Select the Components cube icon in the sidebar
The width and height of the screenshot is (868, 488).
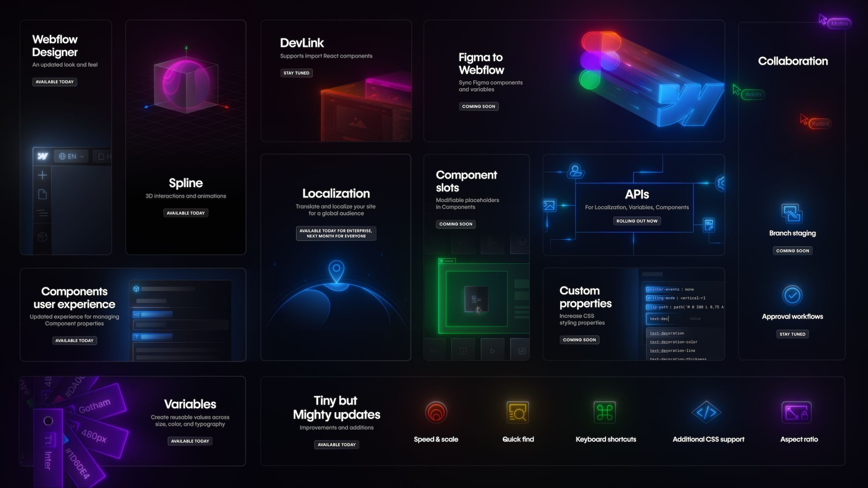(x=42, y=237)
